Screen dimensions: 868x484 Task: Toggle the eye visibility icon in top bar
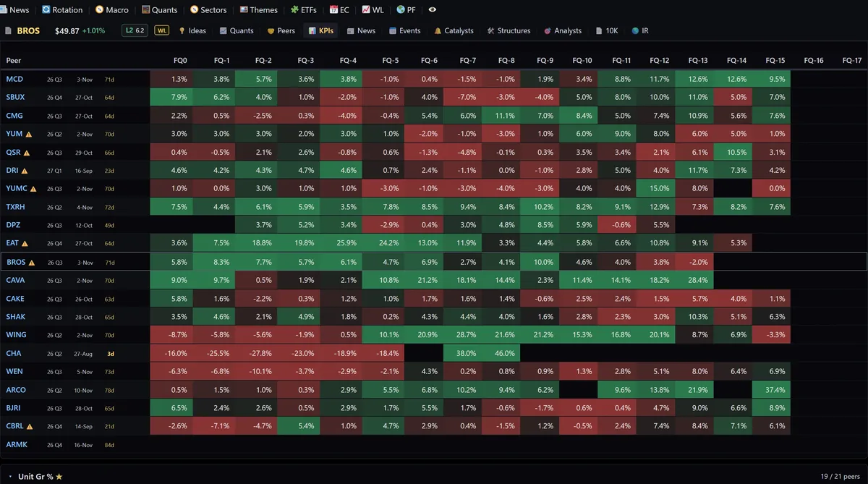(433, 10)
